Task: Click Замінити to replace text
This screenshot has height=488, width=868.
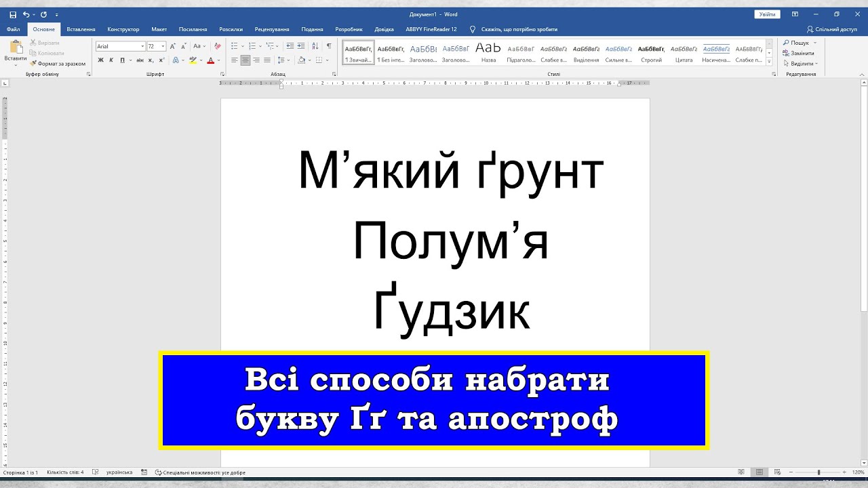Action: pyautogui.click(x=798, y=53)
